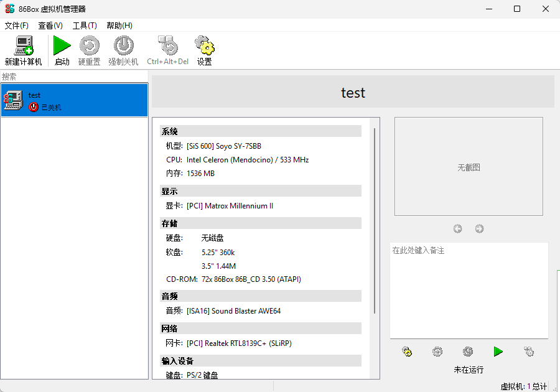
Task: Click the next screenshot arrow icon
Action: pos(479,228)
